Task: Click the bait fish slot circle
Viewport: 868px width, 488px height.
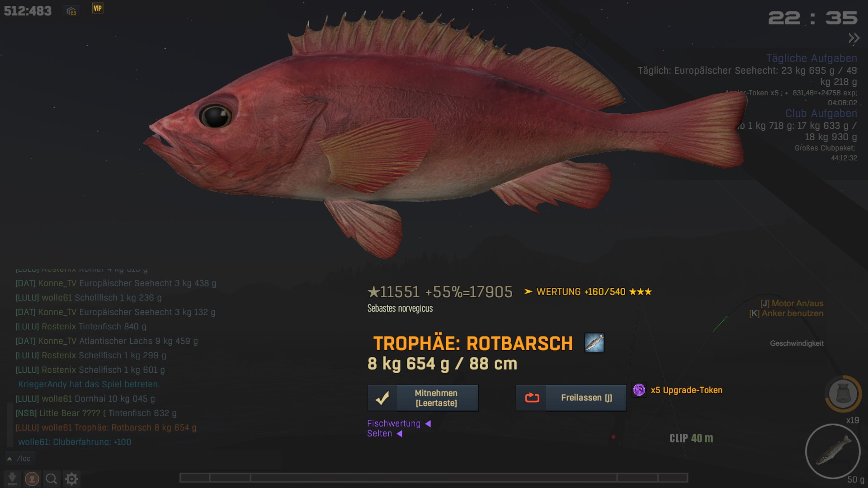Action: pyautogui.click(x=833, y=451)
